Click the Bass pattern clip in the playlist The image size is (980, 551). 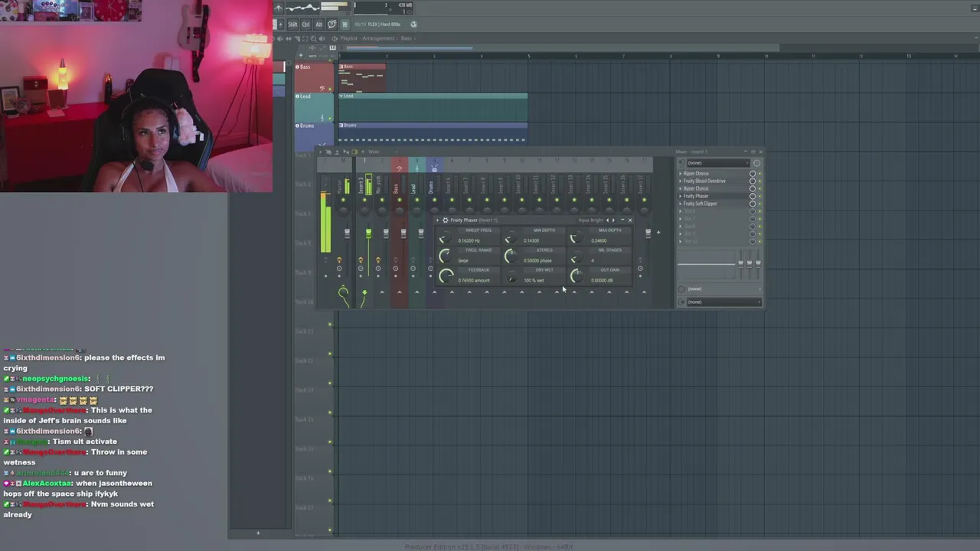click(362, 77)
